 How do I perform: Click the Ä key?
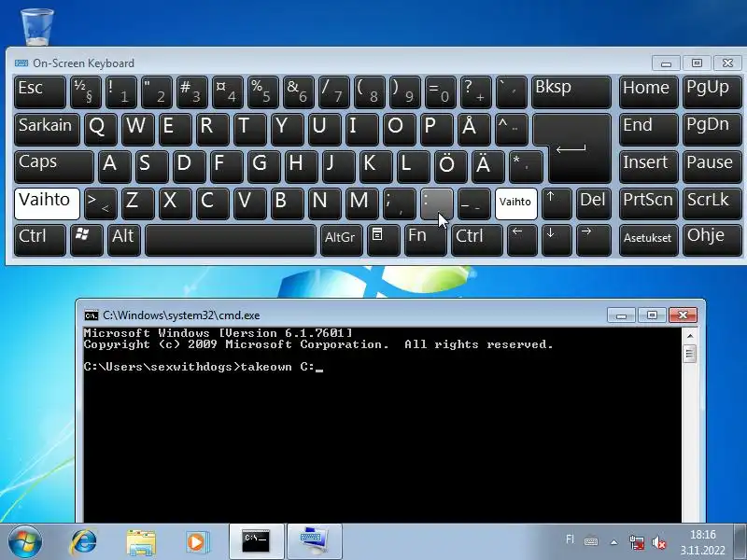(x=487, y=167)
